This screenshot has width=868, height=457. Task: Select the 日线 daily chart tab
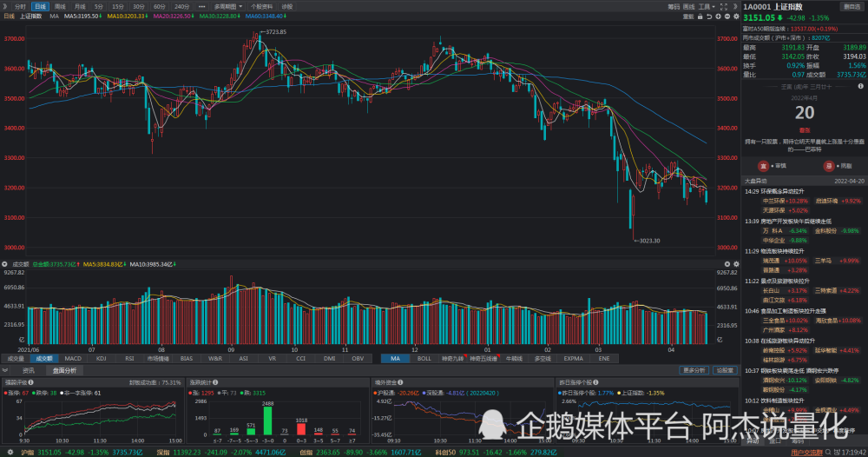pyautogui.click(x=40, y=7)
